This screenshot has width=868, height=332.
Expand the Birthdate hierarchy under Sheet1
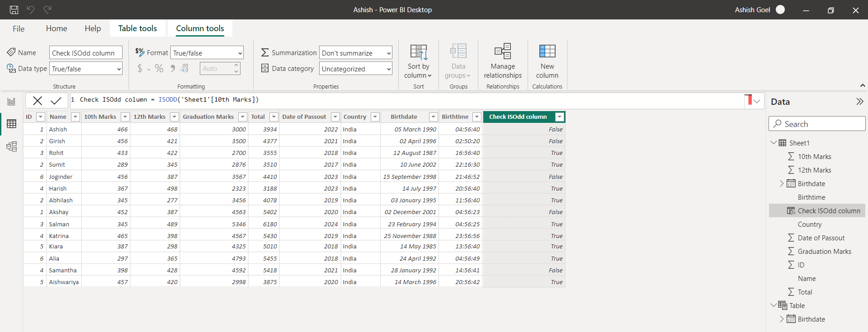coord(782,183)
